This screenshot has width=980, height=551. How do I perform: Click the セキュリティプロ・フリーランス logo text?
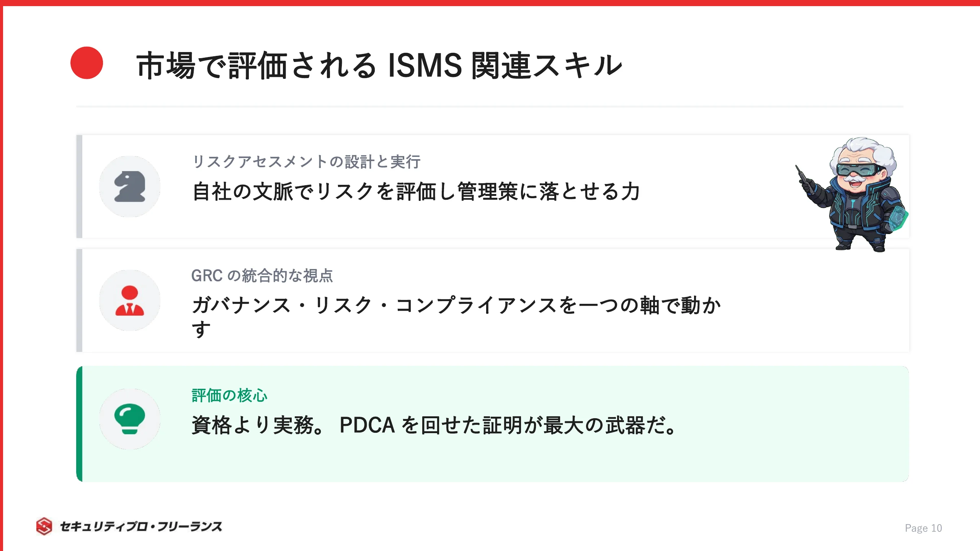pos(141,527)
